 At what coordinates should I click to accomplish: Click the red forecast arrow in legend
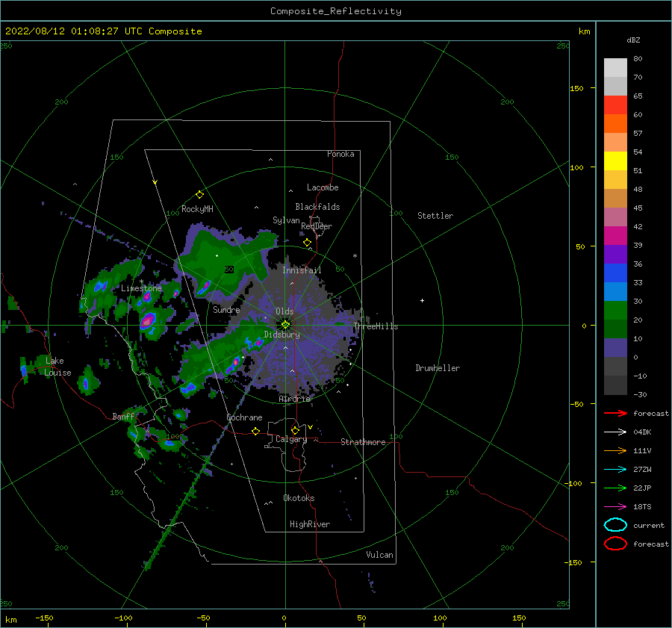(615, 413)
